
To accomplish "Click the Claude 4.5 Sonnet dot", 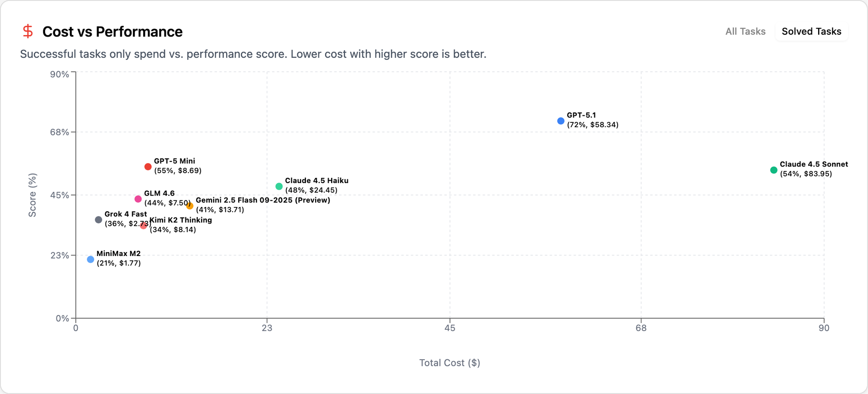I will point(773,170).
